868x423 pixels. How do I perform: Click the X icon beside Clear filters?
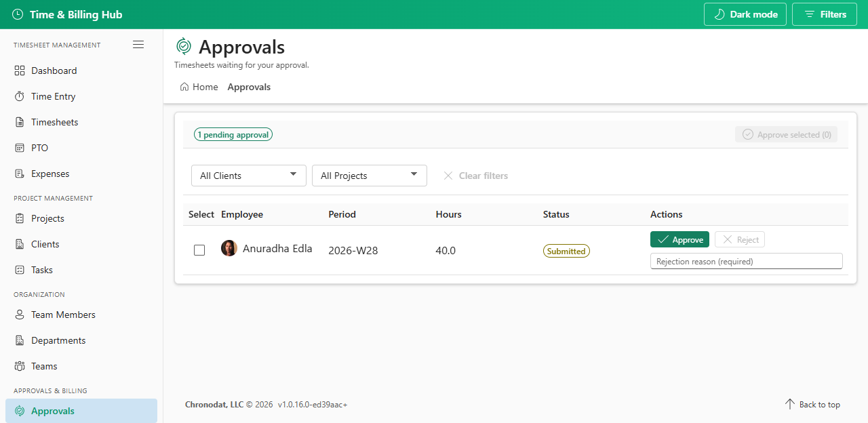(448, 176)
